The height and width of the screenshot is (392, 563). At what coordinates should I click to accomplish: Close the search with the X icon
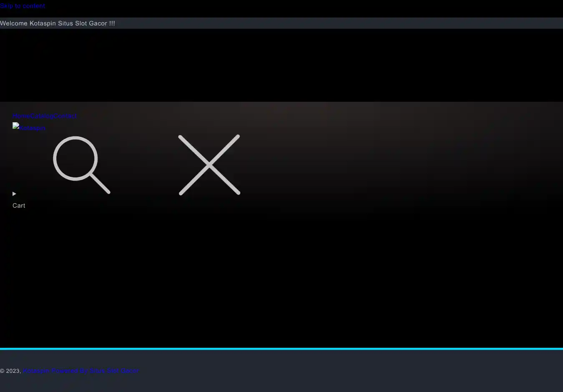[209, 165]
